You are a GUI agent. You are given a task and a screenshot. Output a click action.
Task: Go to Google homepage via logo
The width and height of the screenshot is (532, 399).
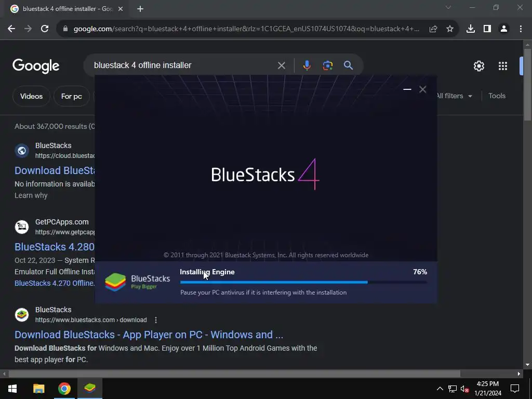click(36, 66)
